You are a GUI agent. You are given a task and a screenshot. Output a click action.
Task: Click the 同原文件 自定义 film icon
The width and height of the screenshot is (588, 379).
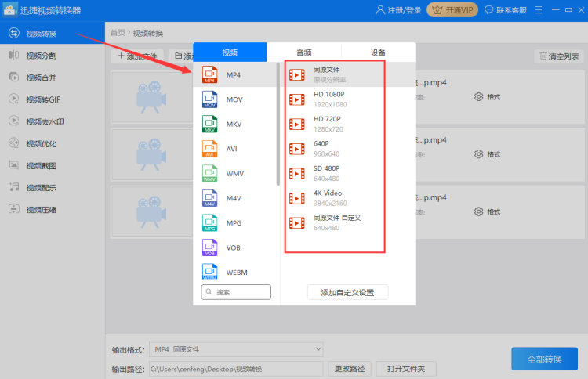tap(297, 223)
